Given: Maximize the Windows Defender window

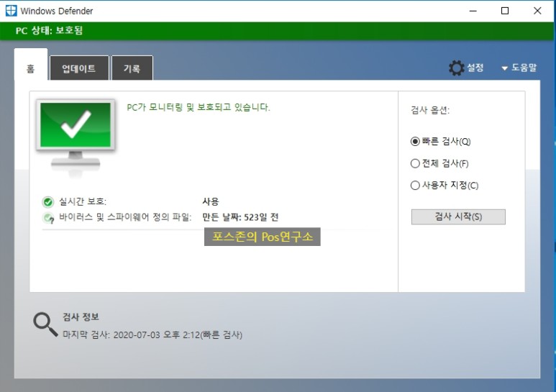Looking at the screenshot, I should tap(505, 11).
